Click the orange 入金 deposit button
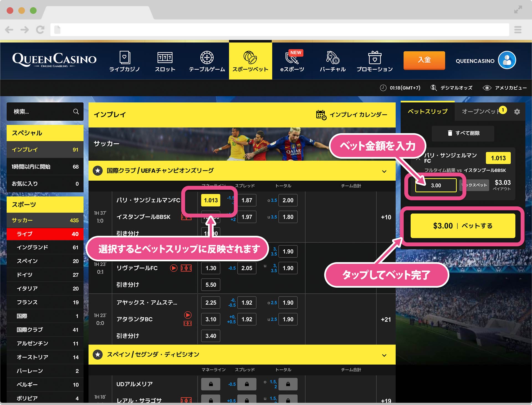The image size is (532, 405). coord(424,60)
